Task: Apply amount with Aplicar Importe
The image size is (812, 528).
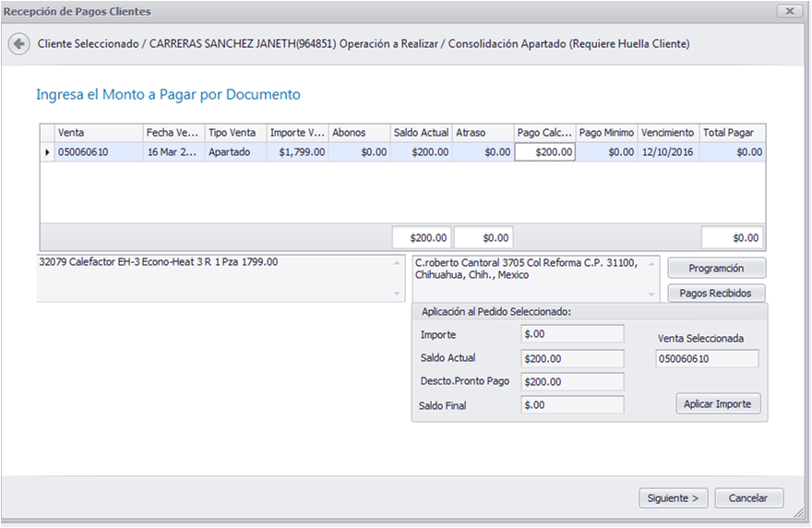Action: pos(718,403)
